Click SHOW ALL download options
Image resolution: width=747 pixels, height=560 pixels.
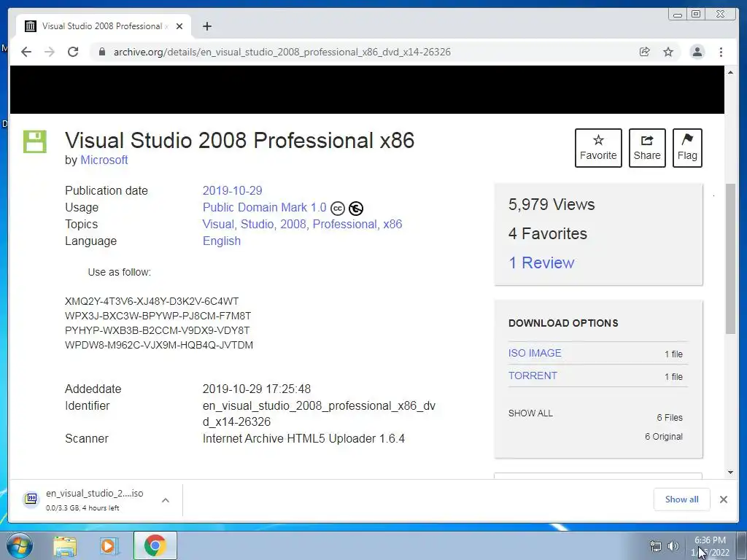click(530, 413)
